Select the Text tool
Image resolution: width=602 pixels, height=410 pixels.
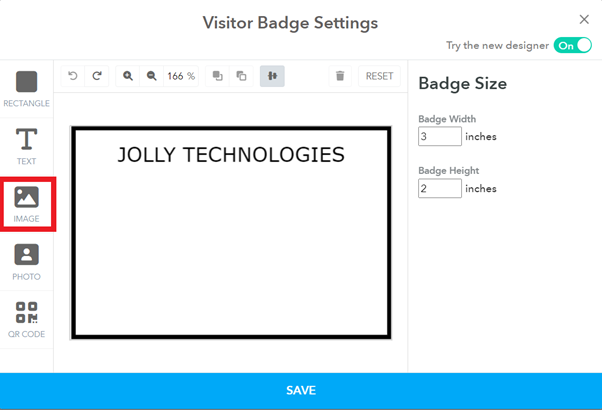pos(27,145)
